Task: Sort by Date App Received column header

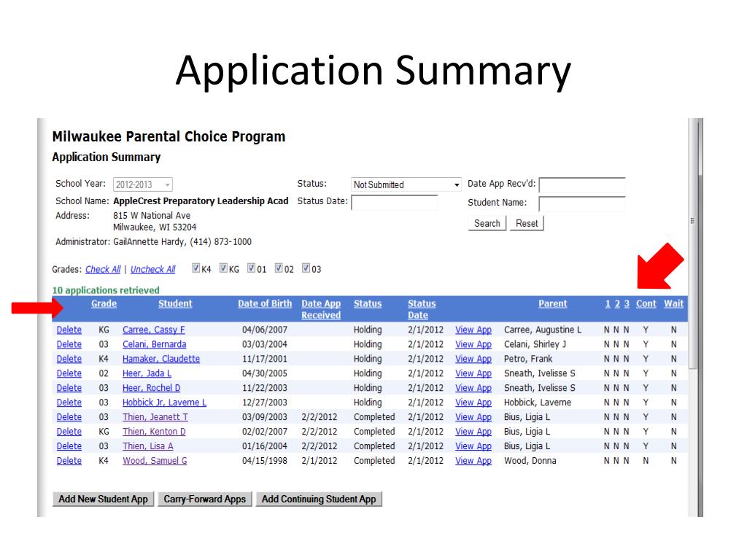Action: [321, 309]
